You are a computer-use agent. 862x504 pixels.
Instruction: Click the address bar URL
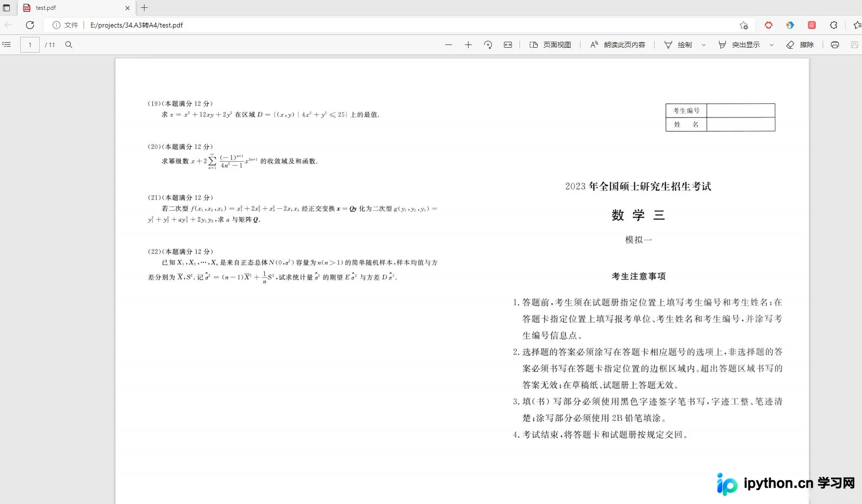point(137,25)
